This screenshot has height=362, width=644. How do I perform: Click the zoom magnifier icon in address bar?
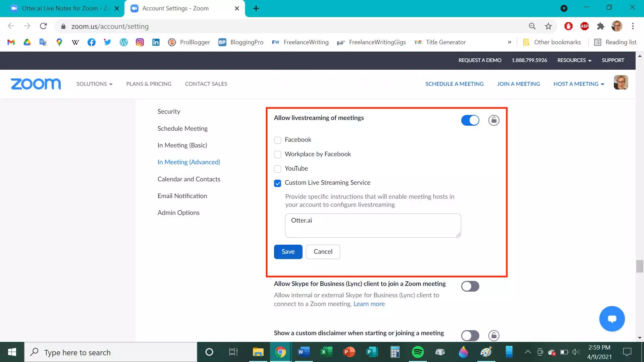532,26
